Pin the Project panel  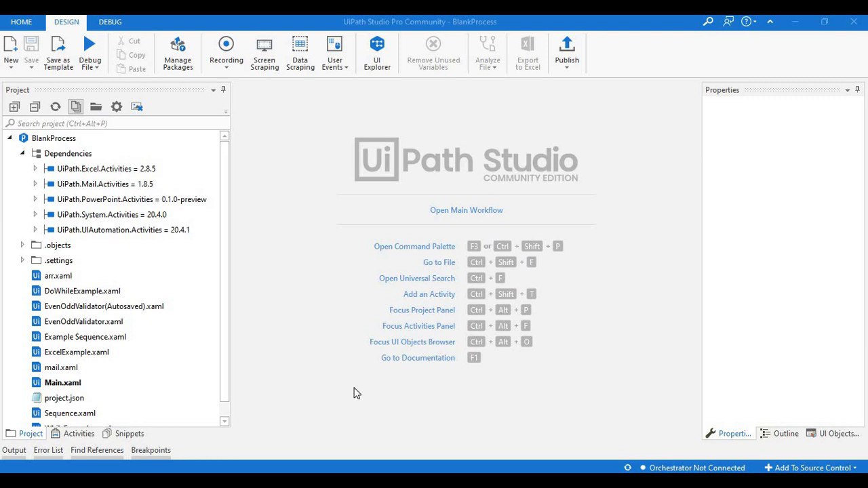(x=223, y=89)
